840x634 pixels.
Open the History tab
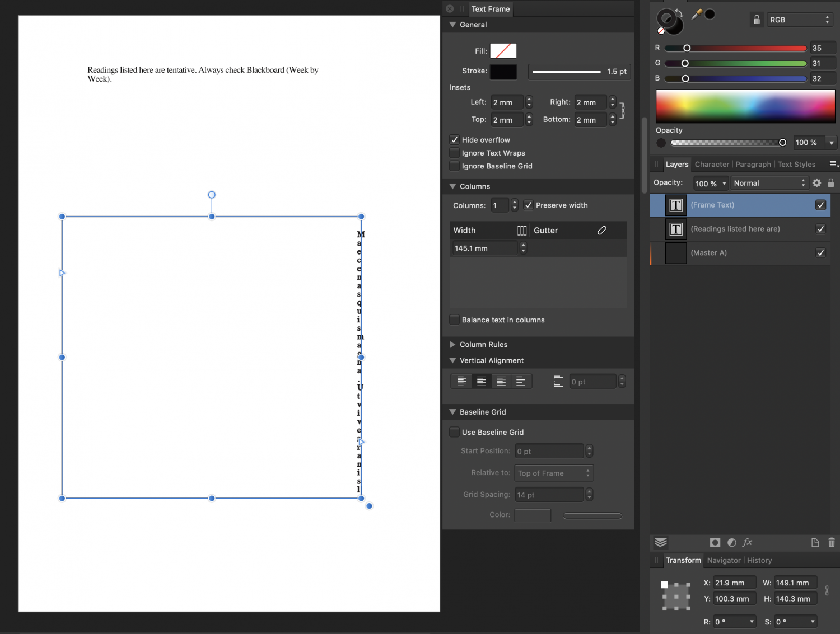[759, 560]
